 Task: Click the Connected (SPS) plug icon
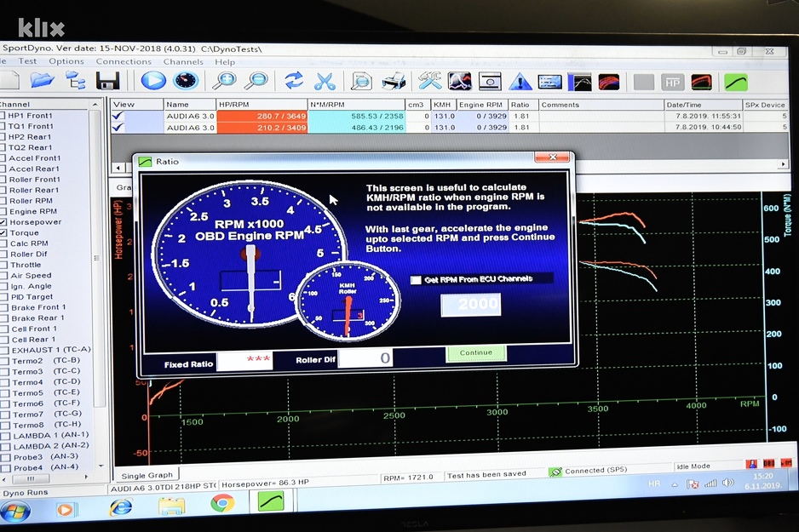click(555, 472)
